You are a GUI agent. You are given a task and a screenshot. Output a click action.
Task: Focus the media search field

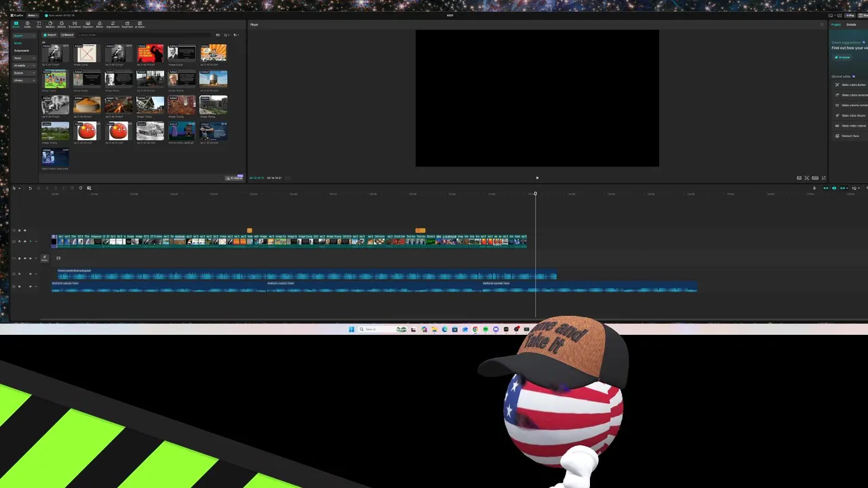click(144, 35)
